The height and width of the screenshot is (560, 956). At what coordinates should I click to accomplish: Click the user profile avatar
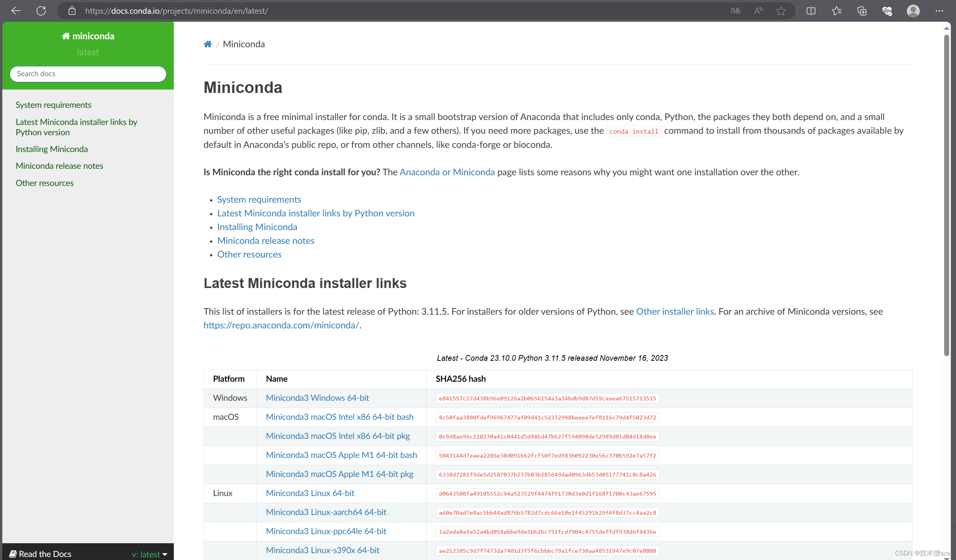point(913,11)
